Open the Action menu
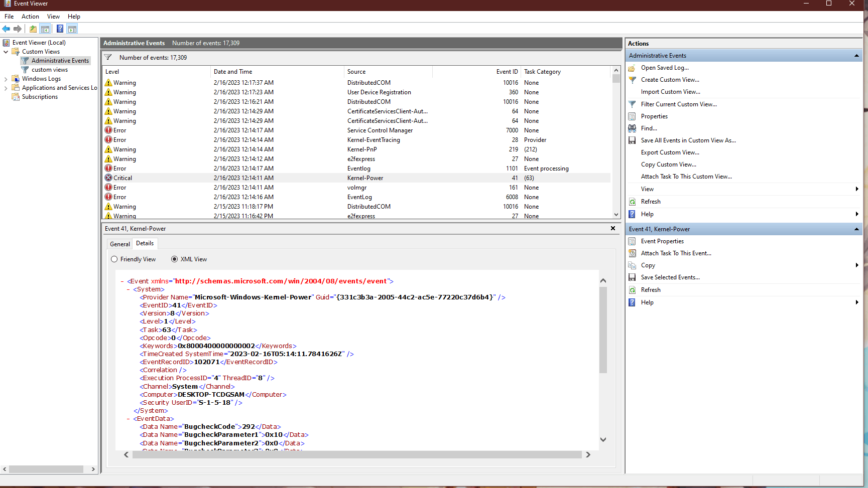The width and height of the screenshot is (868, 488). 30,17
